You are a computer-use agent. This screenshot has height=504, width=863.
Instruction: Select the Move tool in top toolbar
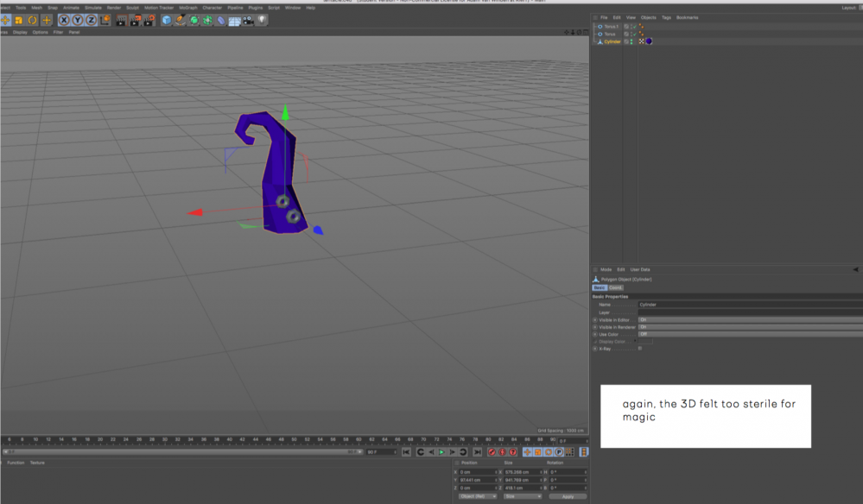click(x=5, y=21)
